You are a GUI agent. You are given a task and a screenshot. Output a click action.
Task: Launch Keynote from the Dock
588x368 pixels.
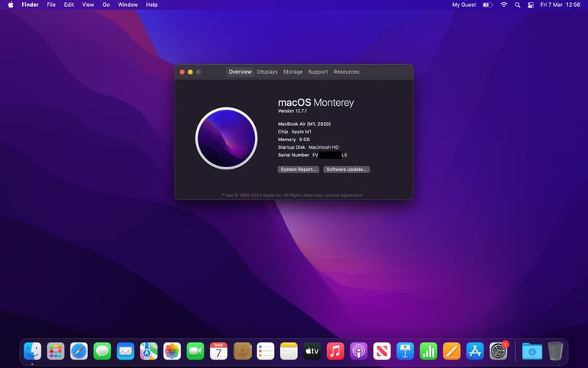(x=405, y=351)
